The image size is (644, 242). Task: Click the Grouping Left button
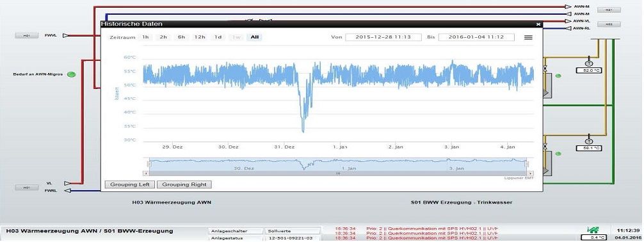pyautogui.click(x=130, y=184)
